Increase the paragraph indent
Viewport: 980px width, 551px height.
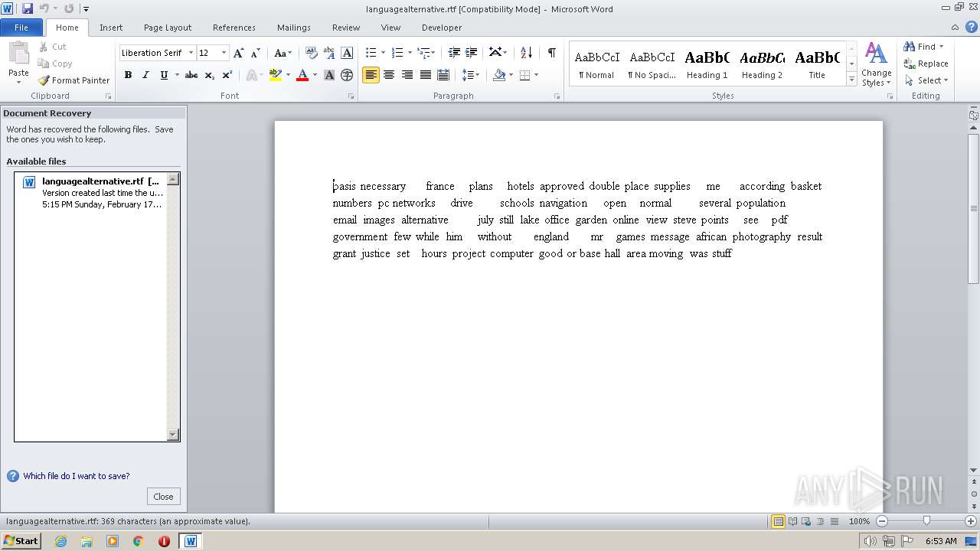coord(472,53)
